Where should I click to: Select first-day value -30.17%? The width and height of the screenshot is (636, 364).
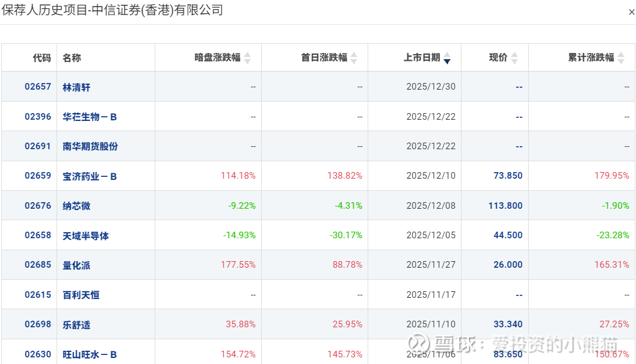pos(346,235)
